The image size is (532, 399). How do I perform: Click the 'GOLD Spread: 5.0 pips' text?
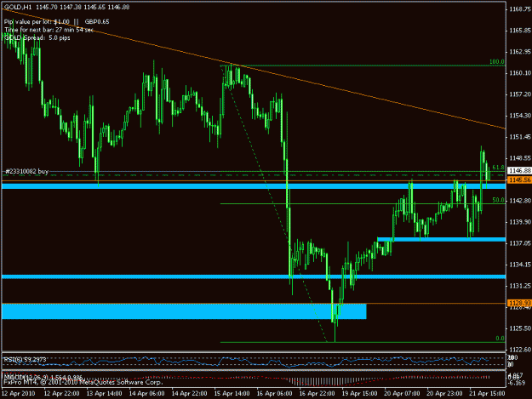pyautogui.click(x=37, y=38)
